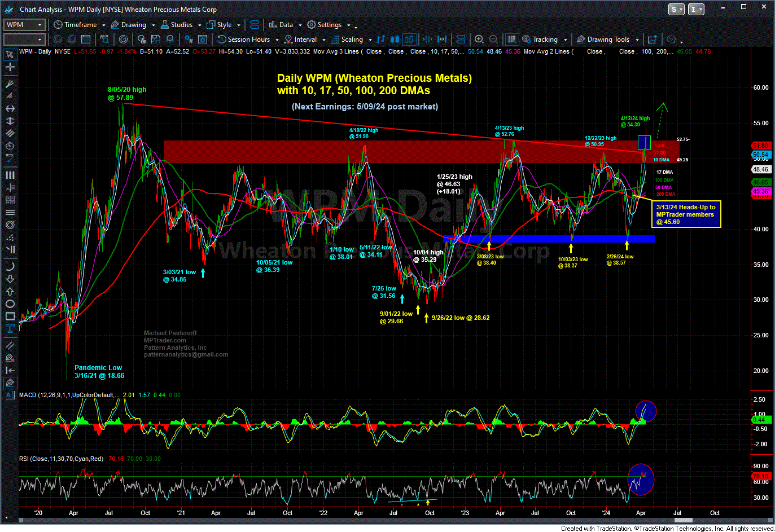Select the horizontal lines drawing tool
The image size is (775, 532).
point(10,212)
